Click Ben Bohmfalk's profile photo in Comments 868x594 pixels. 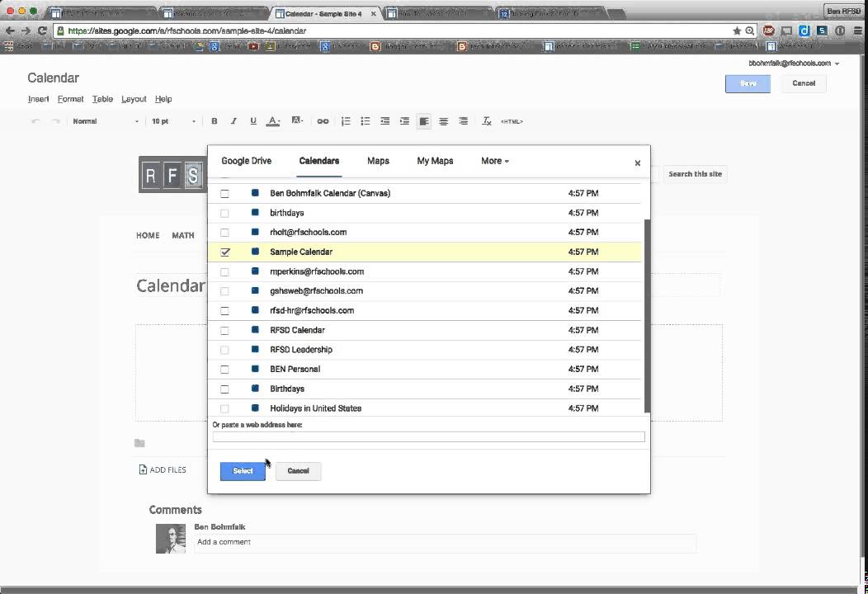click(x=171, y=539)
